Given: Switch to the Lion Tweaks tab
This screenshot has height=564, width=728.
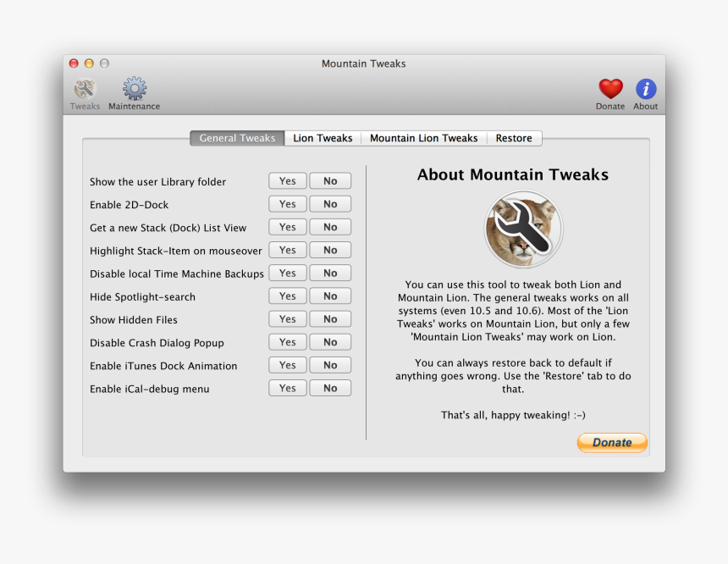Looking at the screenshot, I should tap(323, 137).
